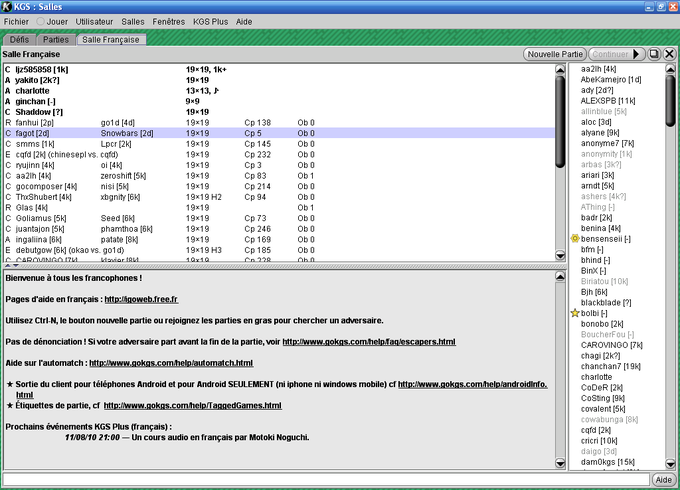Click the sun icon beside bensenseii
The width and height of the screenshot is (680, 490).
pyautogui.click(x=575, y=238)
